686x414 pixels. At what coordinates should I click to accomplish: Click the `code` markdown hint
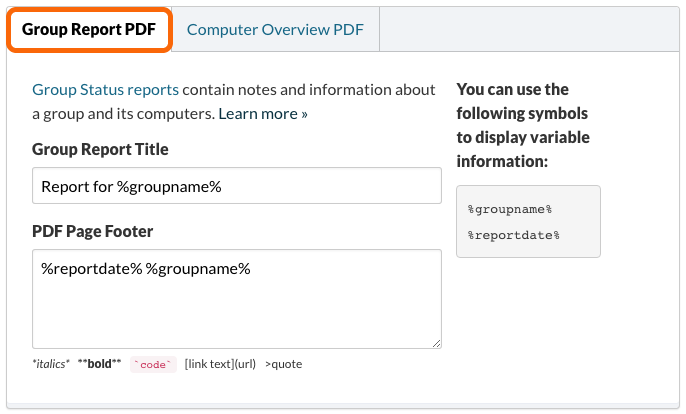click(153, 365)
